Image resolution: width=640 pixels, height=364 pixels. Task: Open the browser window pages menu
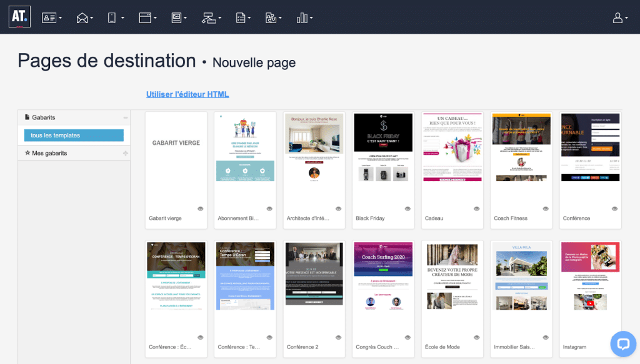147,18
